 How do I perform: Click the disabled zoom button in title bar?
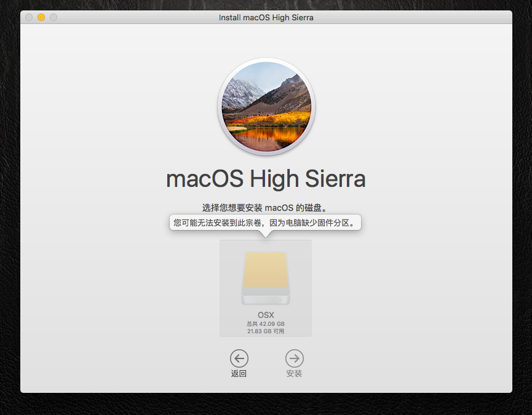click(54, 17)
